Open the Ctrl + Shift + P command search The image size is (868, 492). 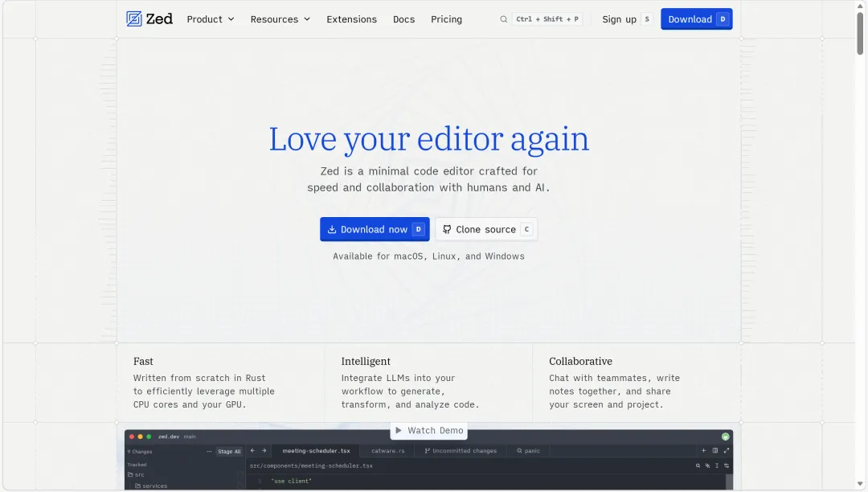click(547, 18)
